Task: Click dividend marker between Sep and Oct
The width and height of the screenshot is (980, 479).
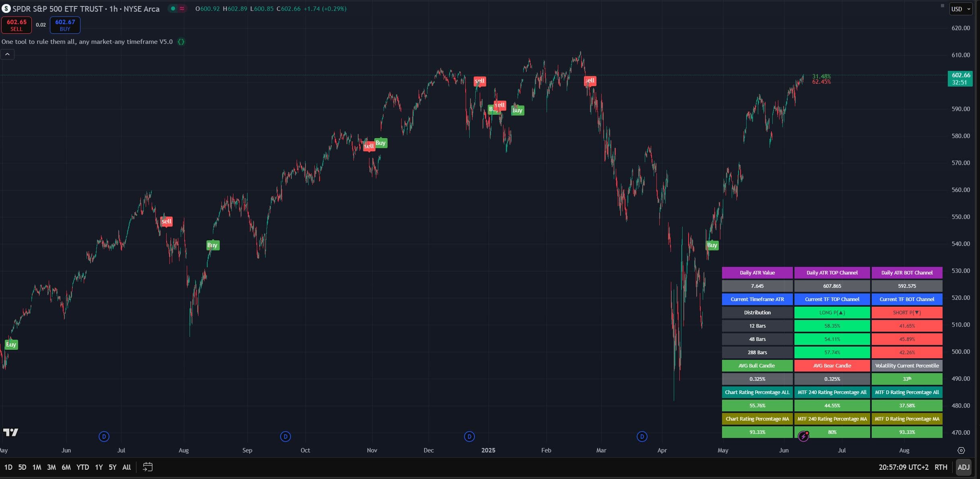Action: [285, 436]
